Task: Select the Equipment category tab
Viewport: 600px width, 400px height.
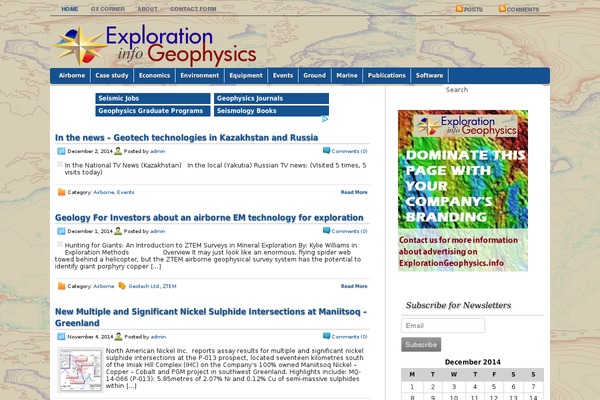Action: pos(246,76)
